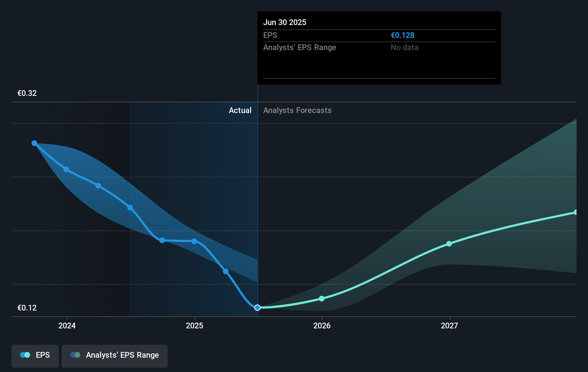Switch to the Actual section label
This screenshot has width=588, height=372.
pos(240,110)
